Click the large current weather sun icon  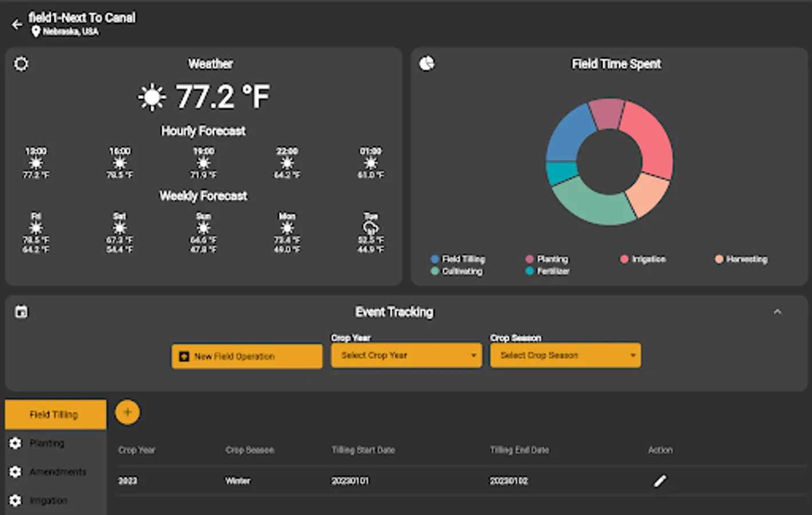[152, 97]
